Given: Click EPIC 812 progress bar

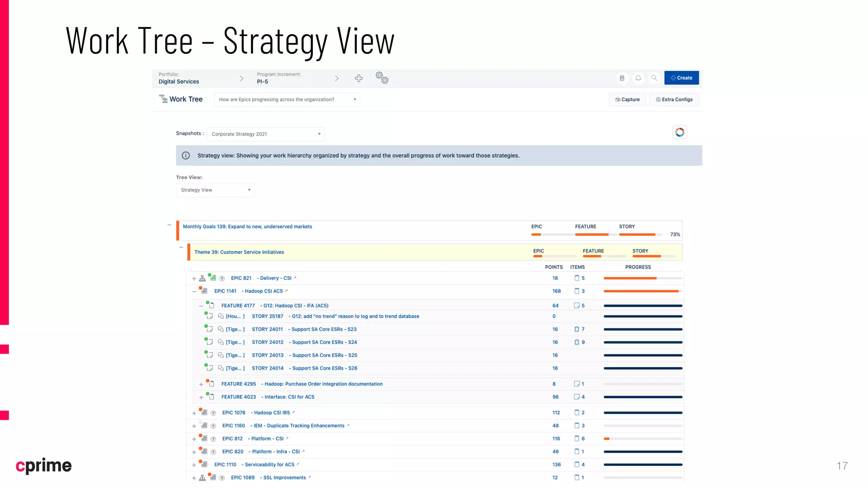Looking at the screenshot, I should (x=643, y=439).
